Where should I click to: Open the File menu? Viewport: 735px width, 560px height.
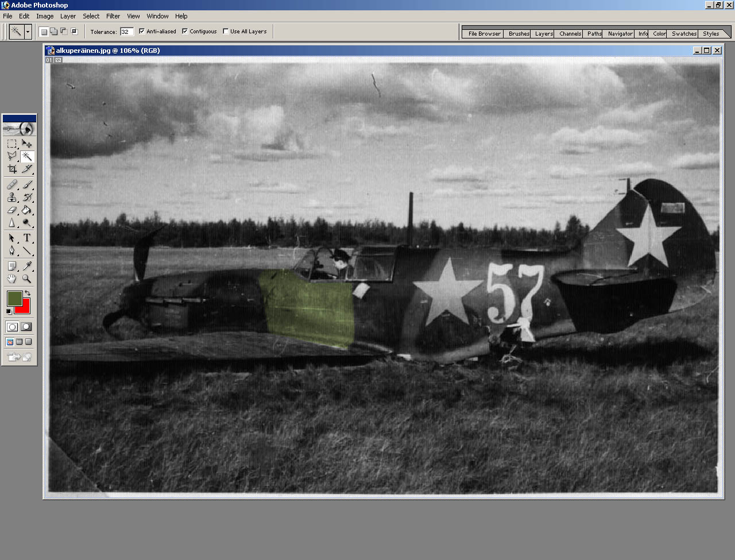click(x=8, y=16)
